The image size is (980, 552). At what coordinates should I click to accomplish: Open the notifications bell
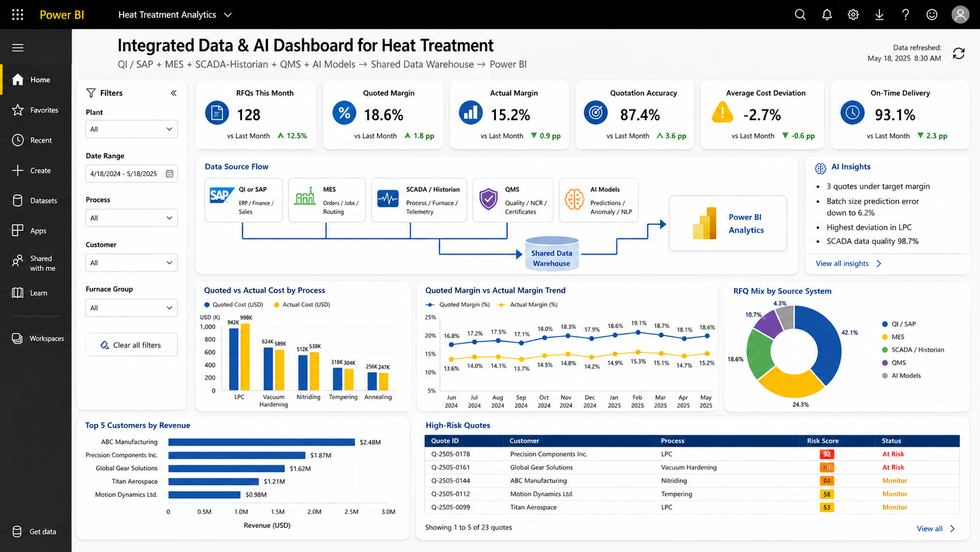[x=826, y=15]
